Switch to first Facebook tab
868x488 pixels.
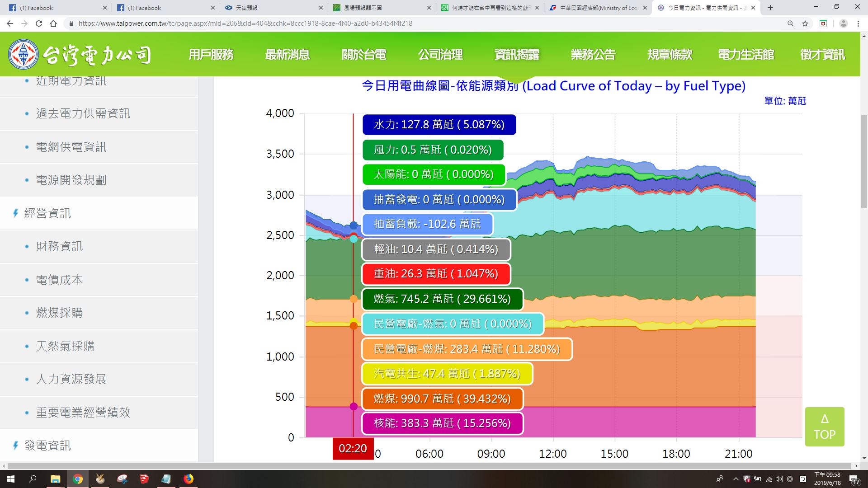pos(57,8)
